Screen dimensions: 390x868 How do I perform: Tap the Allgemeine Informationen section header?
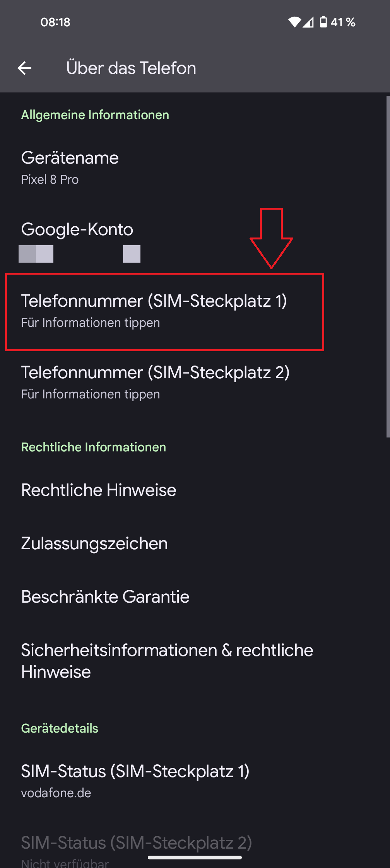click(x=95, y=115)
